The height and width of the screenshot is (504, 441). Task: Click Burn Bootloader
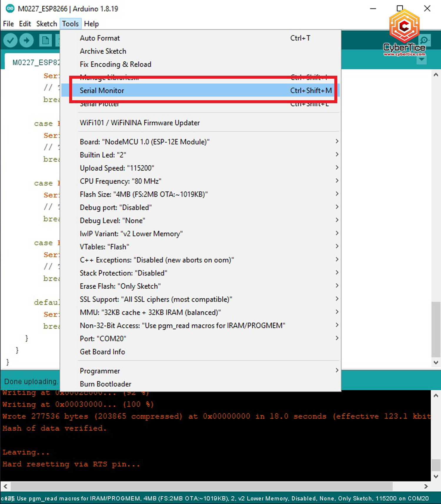[106, 384]
